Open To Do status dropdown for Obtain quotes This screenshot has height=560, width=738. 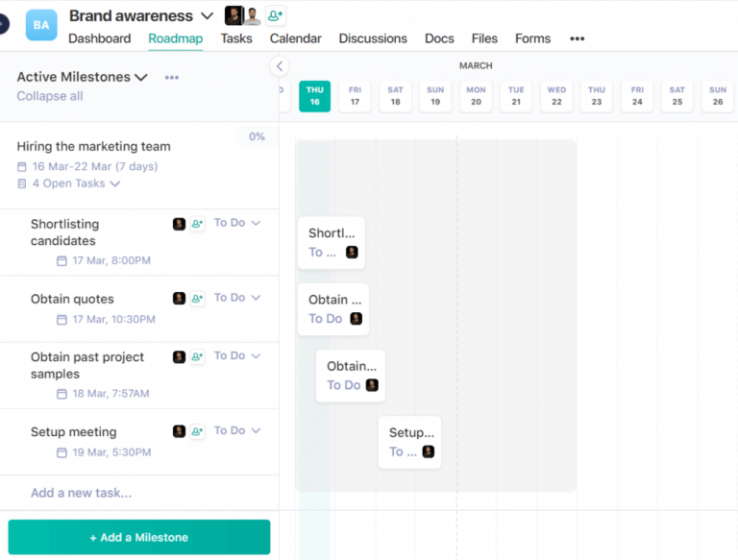click(x=236, y=298)
